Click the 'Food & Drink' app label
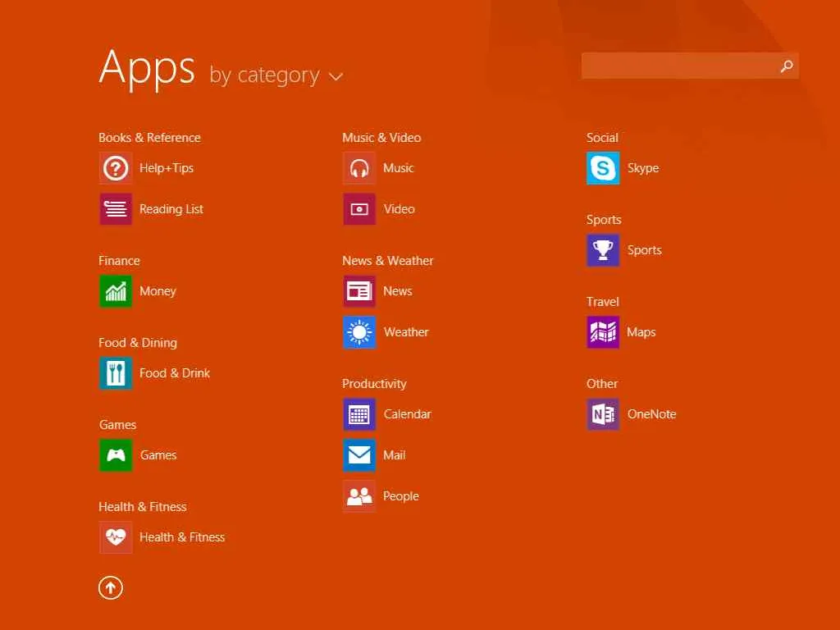 175,373
